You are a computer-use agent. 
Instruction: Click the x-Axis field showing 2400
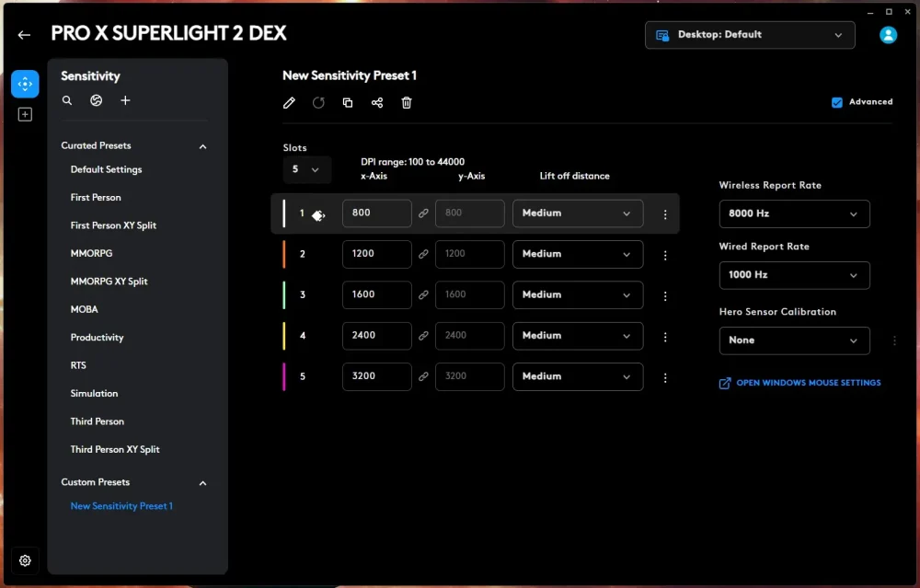pyautogui.click(x=376, y=336)
